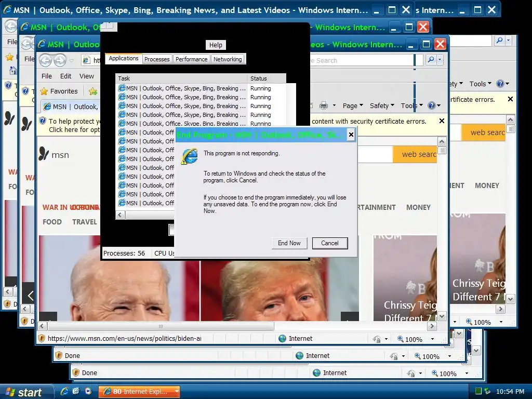Dismiss information bar in rightmost IE window

pos(510,99)
